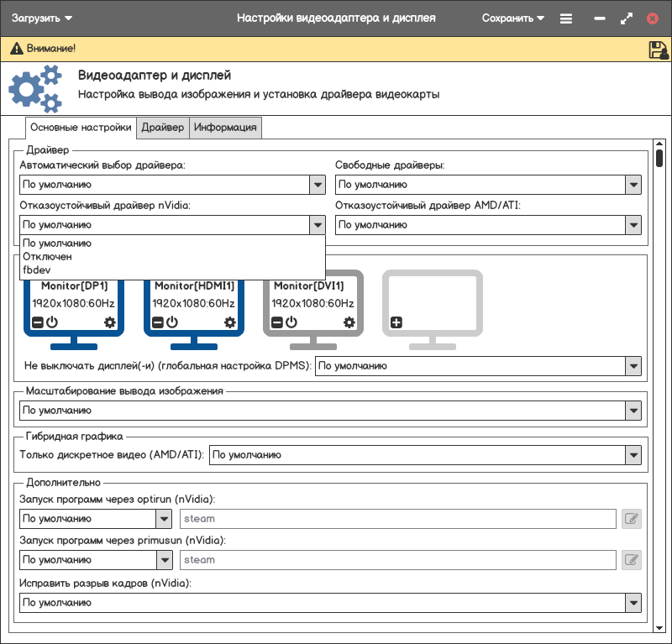Viewport: 672px width, 644px height.
Task: Click the save floppy disk icon
Action: [x=658, y=50]
